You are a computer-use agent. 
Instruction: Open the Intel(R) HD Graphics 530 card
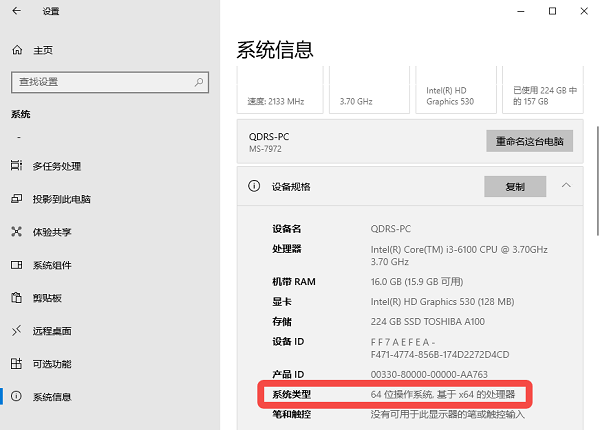point(456,90)
